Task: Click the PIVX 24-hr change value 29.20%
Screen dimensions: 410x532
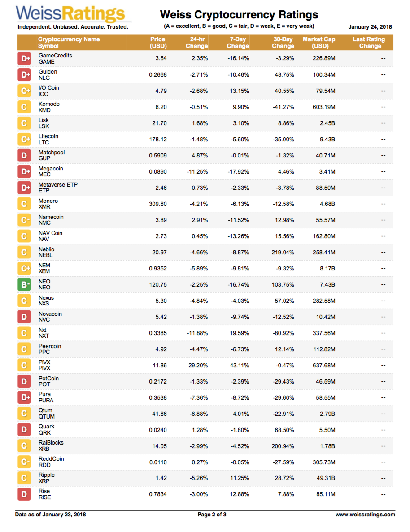Action: (198, 366)
